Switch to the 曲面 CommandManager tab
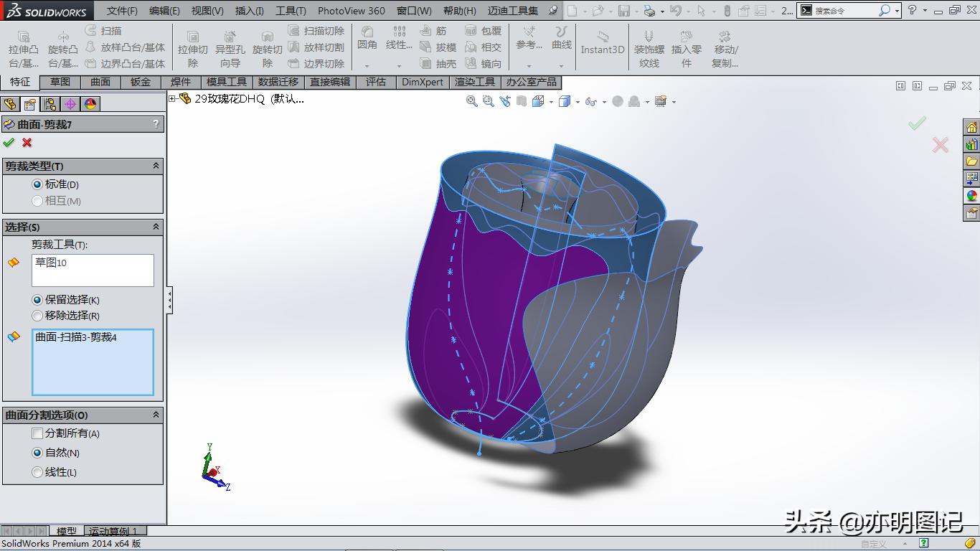980x551 pixels. coord(100,82)
